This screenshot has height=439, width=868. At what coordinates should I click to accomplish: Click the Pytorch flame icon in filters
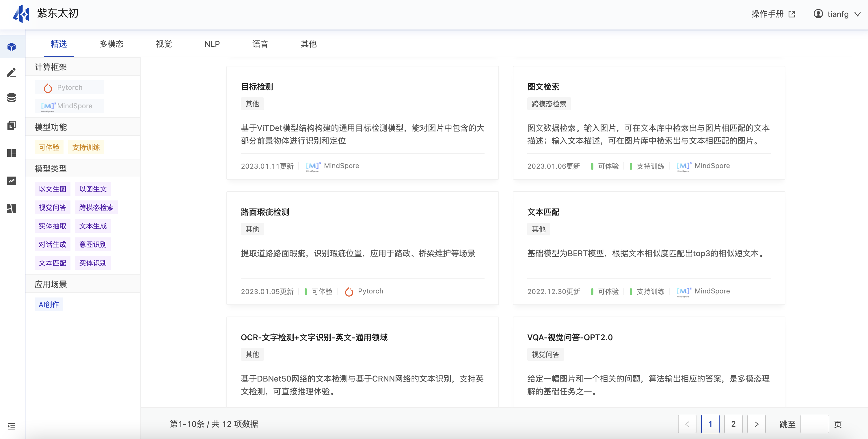click(x=48, y=88)
